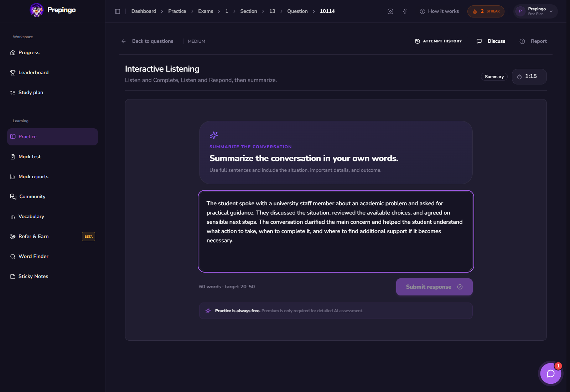The width and height of the screenshot is (570, 392).
Task: Open Attempt History
Action: (438, 41)
